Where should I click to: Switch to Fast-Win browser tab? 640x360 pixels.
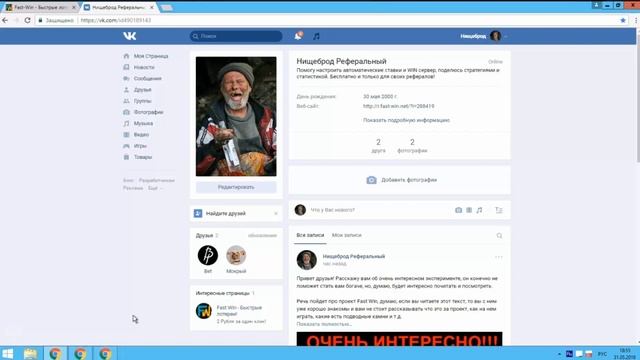click(40, 7)
